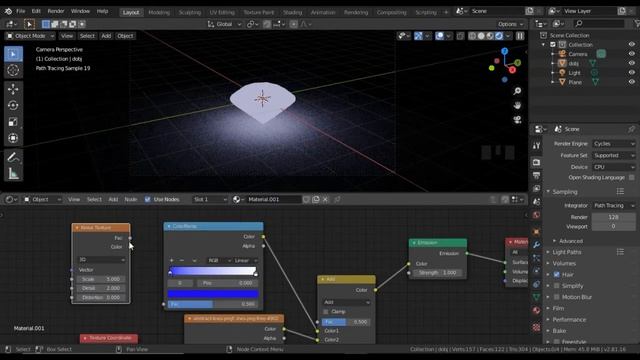Click the pin icon in Scene properties header
640x360 pixels.
click(x=631, y=129)
